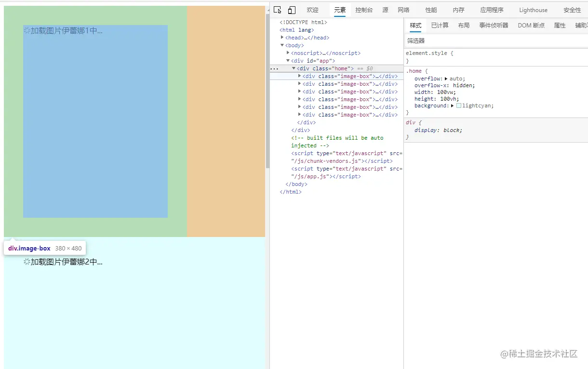Open the 安全性 tab
The height and width of the screenshot is (369, 588).
pos(572,10)
